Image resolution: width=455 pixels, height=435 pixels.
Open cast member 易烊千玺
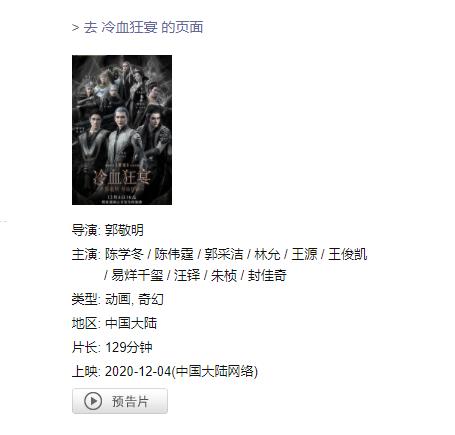click(137, 275)
